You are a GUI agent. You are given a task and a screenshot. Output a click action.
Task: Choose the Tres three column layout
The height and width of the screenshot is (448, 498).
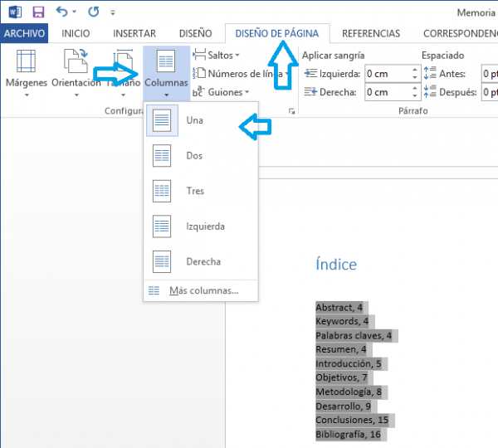201,191
